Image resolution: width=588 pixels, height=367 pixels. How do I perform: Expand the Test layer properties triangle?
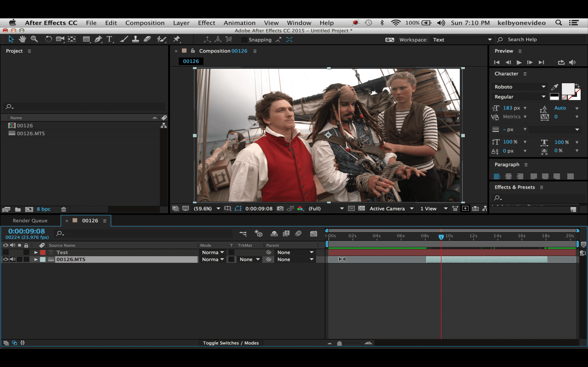36,252
